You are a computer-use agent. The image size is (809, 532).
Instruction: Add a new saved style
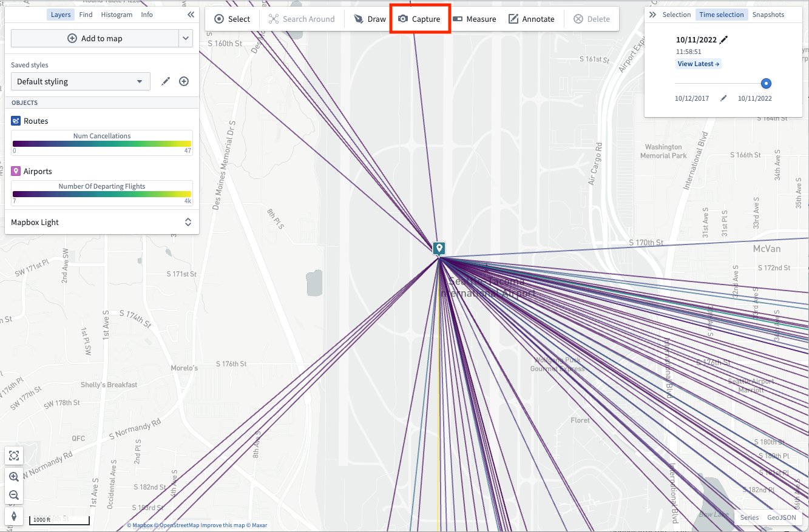pyautogui.click(x=184, y=81)
